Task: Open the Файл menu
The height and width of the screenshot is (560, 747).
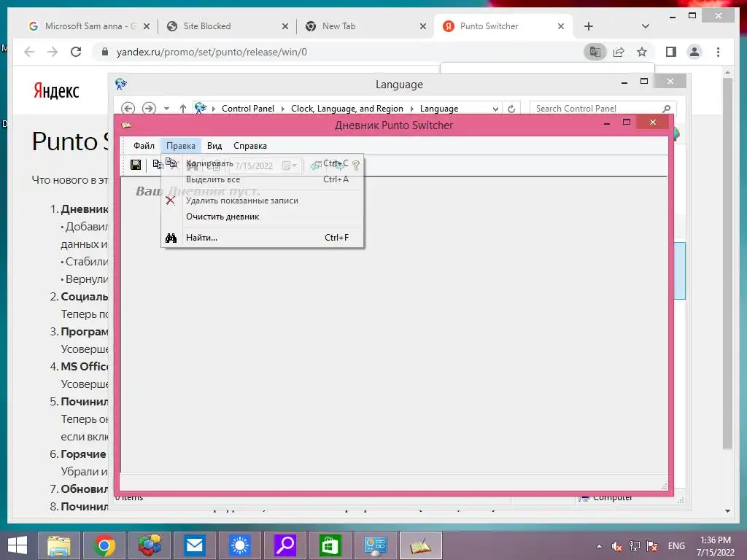Action: pos(144,146)
